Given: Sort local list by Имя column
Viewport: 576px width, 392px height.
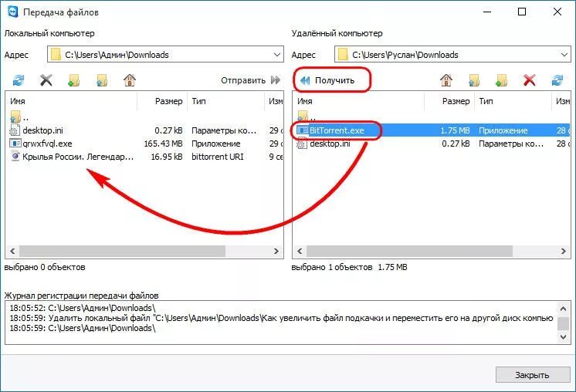Looking at the screenshot, I should 71,101.
